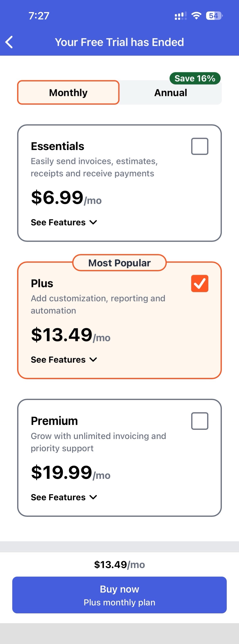Tap the Save 16% badge
This screenshot has height=644, width=239.
pyautogui.click(x=195, y=78)
